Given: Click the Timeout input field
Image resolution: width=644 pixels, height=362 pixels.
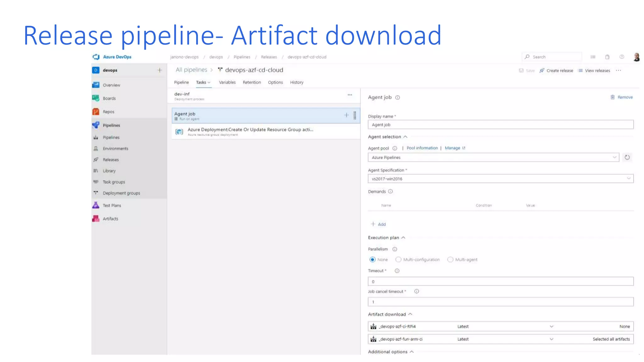Looking at the screenshot, I should [x=500, y=282].
